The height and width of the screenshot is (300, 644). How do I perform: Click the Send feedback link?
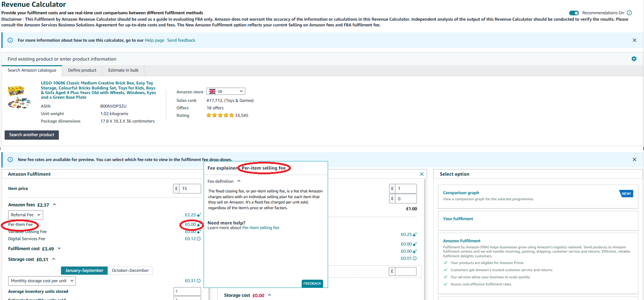[181, 40]
